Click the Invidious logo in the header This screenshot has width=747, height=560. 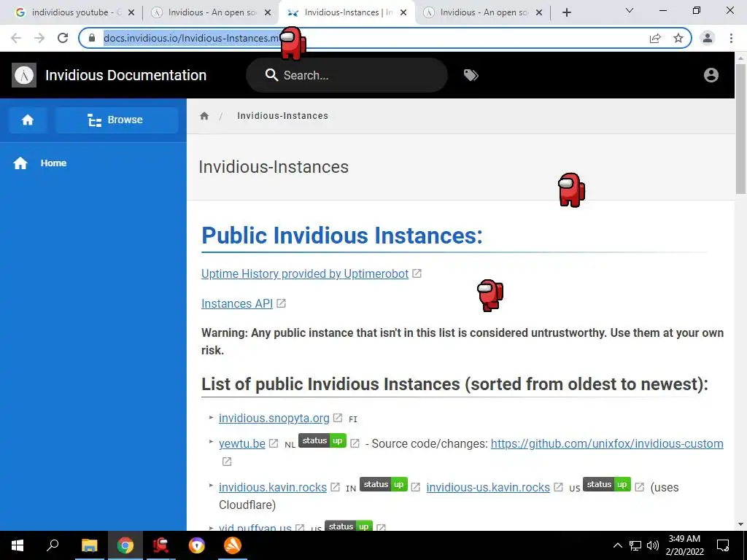click(x=24, y=75)
